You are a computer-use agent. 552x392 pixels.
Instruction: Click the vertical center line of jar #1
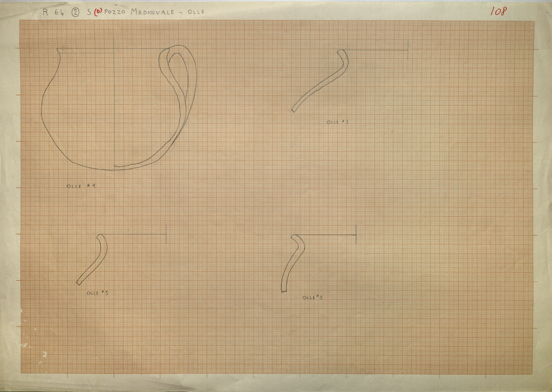pos(115,110)
